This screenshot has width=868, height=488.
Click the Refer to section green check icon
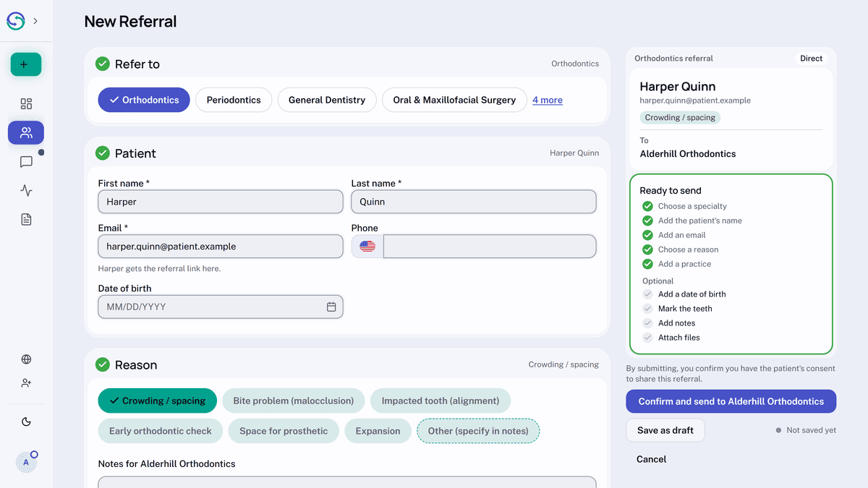tap(103, 64)
